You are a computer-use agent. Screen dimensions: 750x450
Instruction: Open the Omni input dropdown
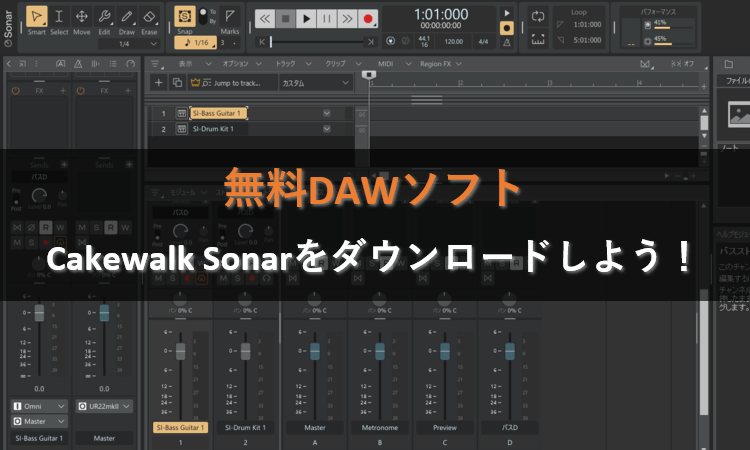(x=39, y=406)
